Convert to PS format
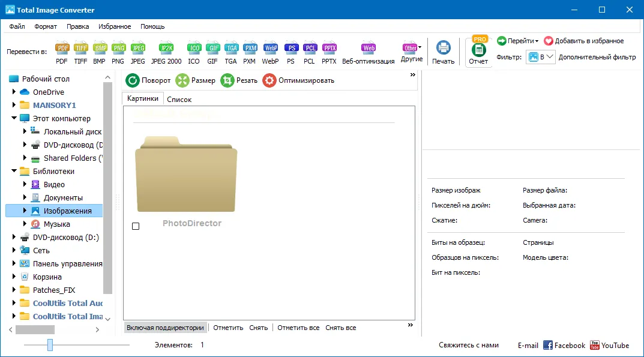This screenshot has width=644, height=357. coord(291,53)
